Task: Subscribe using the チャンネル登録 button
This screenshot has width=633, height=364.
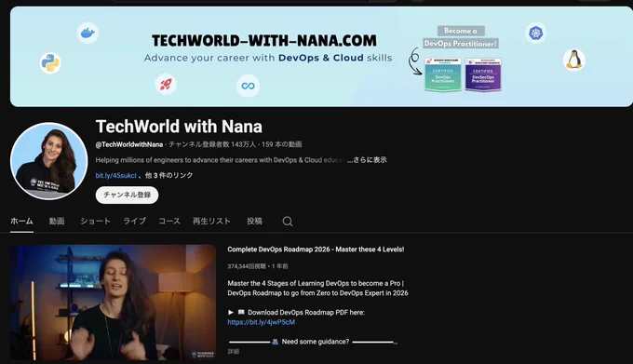Action: point(128,195)
